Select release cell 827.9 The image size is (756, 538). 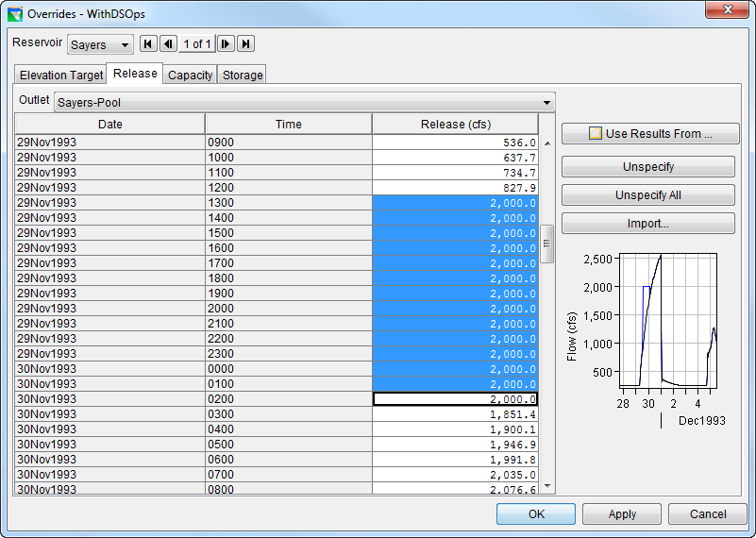coord(455,188)
